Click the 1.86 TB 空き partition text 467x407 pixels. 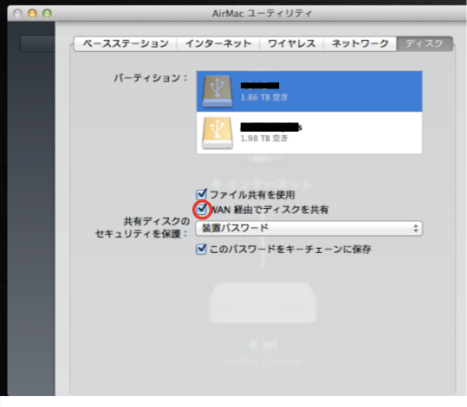[264, 97]
